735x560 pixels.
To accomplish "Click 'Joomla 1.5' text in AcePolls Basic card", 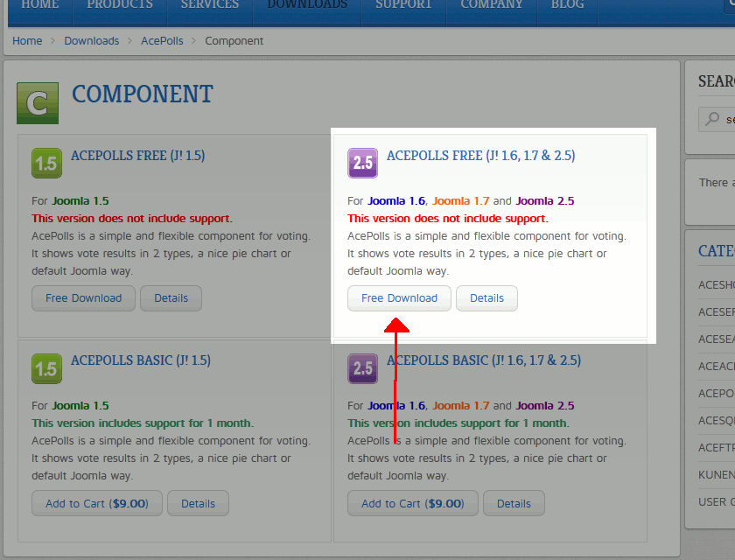I will click(80, 406).
